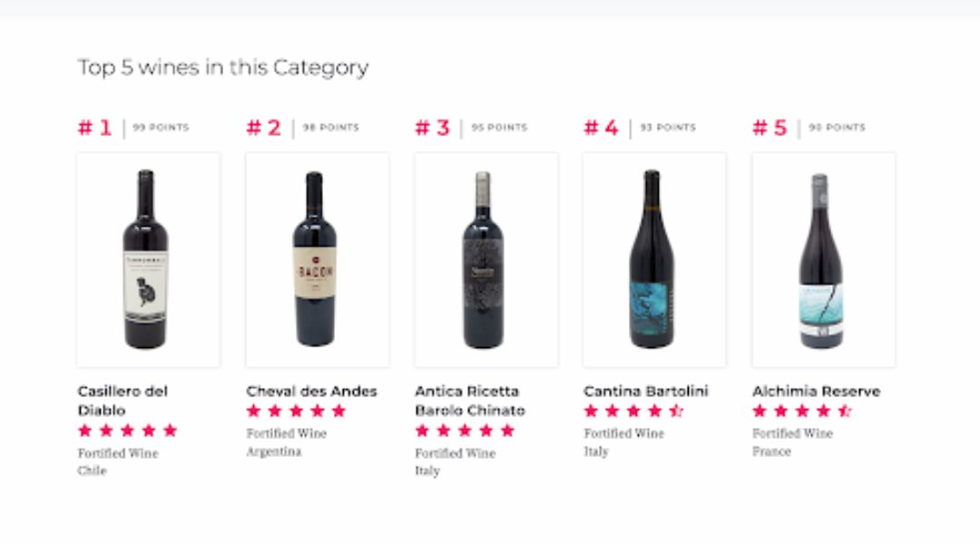Click the first star of Casillero del Diablo rating

(83, 432)
